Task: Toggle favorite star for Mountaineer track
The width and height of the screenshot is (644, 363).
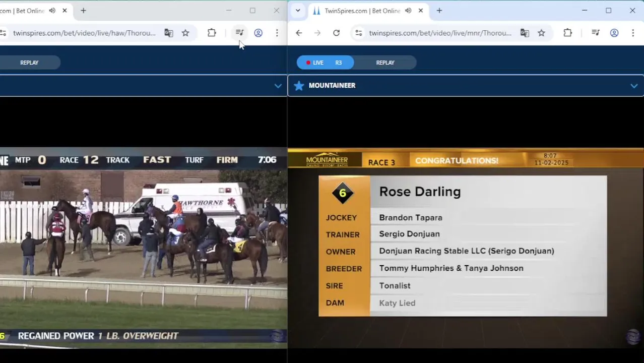Action: [299, 86]
